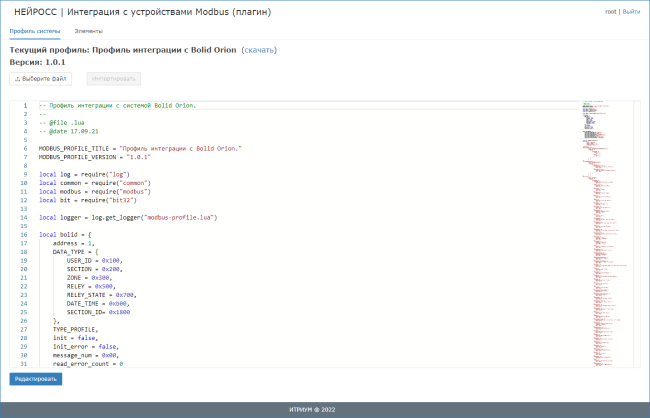Click the message_num = 0x00 line

click(86, 355)
